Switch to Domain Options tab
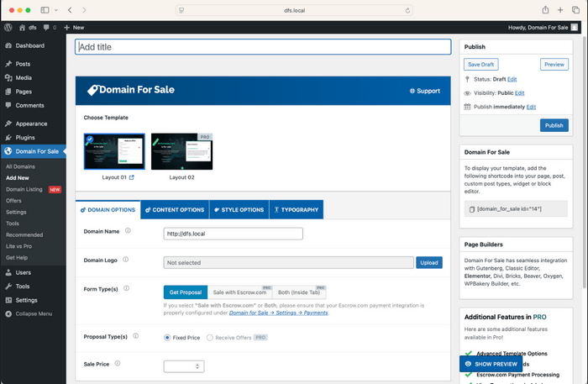 108,210
